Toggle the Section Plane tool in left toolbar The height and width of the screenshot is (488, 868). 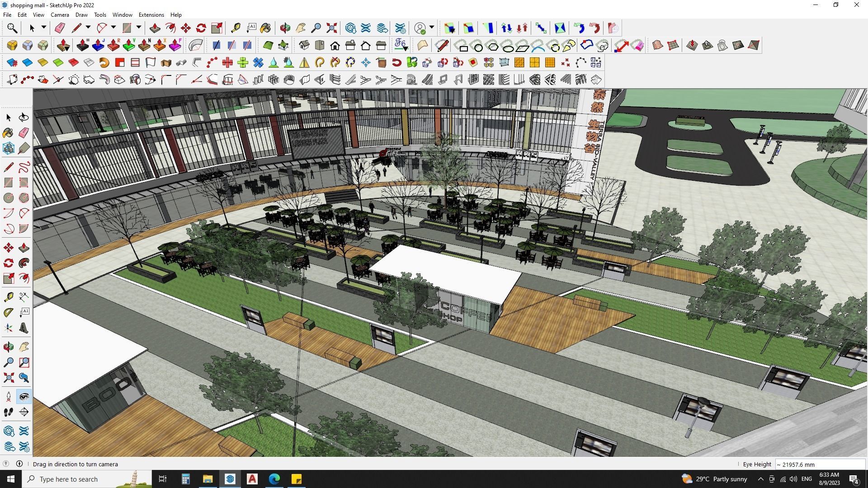tap(24, 412)
